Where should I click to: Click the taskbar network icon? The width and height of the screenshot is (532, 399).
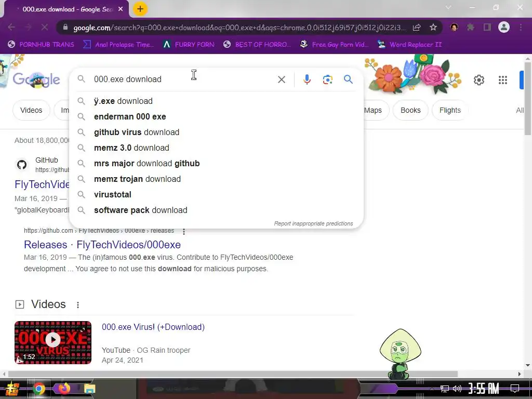click(x=445, y=389)
